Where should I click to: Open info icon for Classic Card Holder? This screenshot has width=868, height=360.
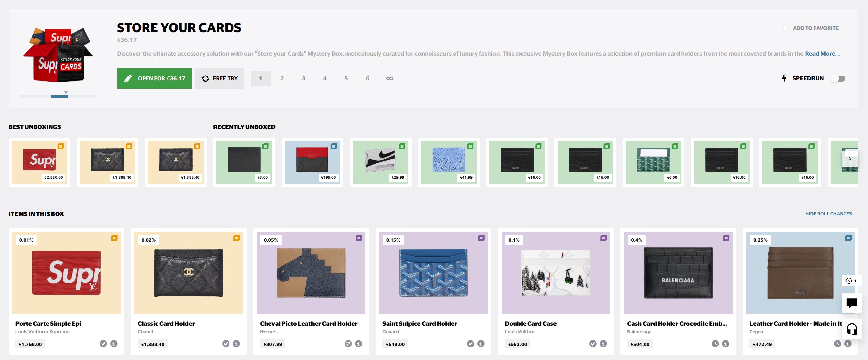pyautogui.click(x=236, y=344)
